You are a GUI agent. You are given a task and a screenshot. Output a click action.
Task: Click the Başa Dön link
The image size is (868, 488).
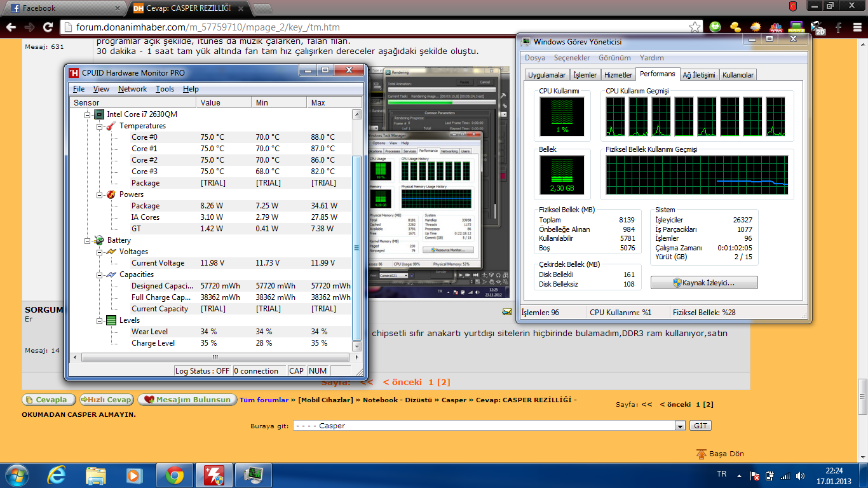721,454
